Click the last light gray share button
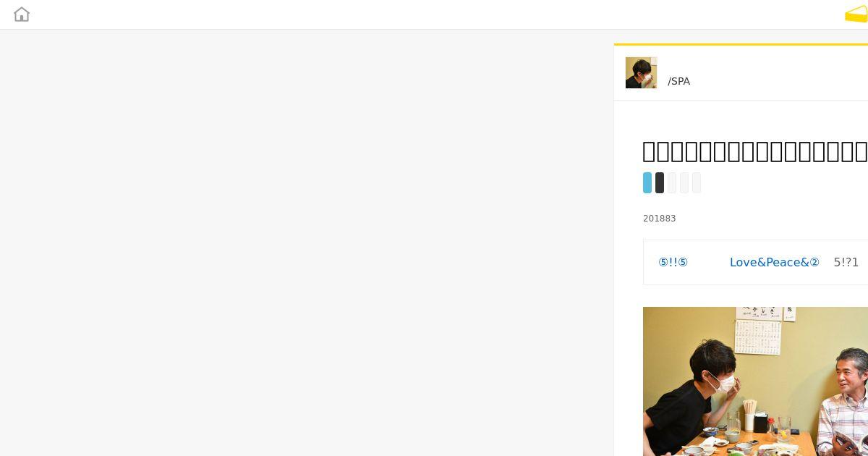Viewport: 868px width, 456px height. pyautogui.click(x=697, y=182)
